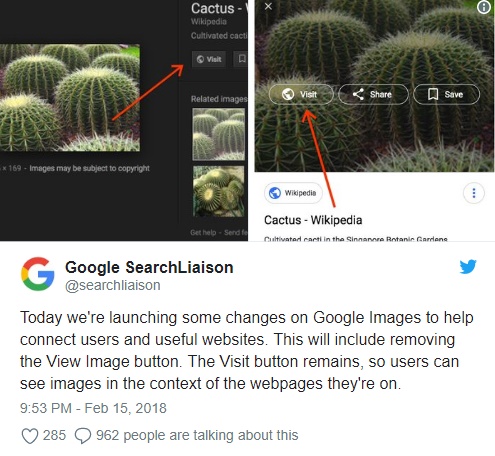Open the three-dot more options menu

474,193
